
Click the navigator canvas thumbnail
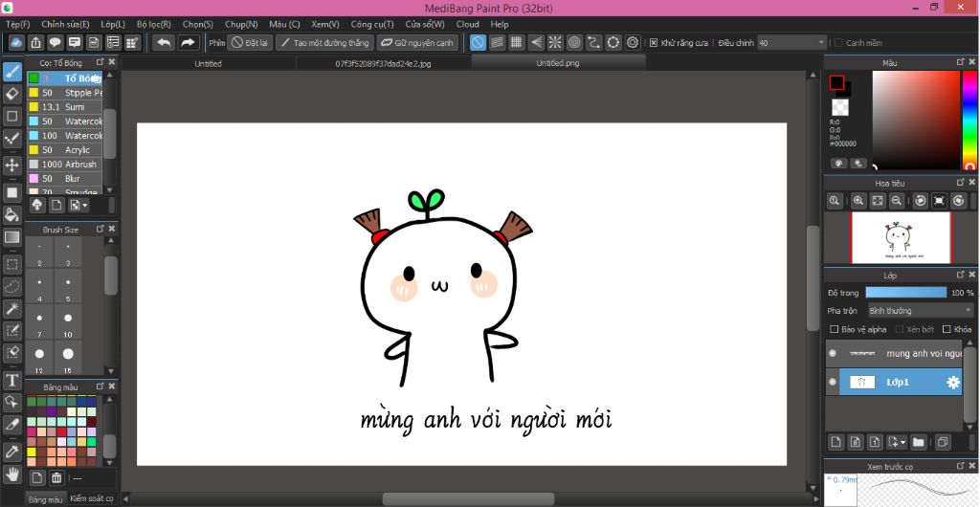tap(901, 238)
